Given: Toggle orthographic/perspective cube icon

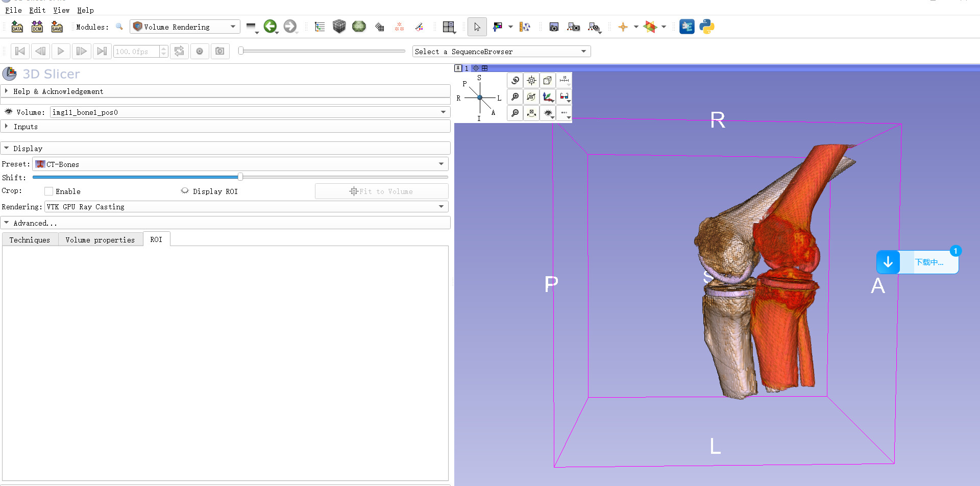Looking at the screenshot, I should (548, 80).
